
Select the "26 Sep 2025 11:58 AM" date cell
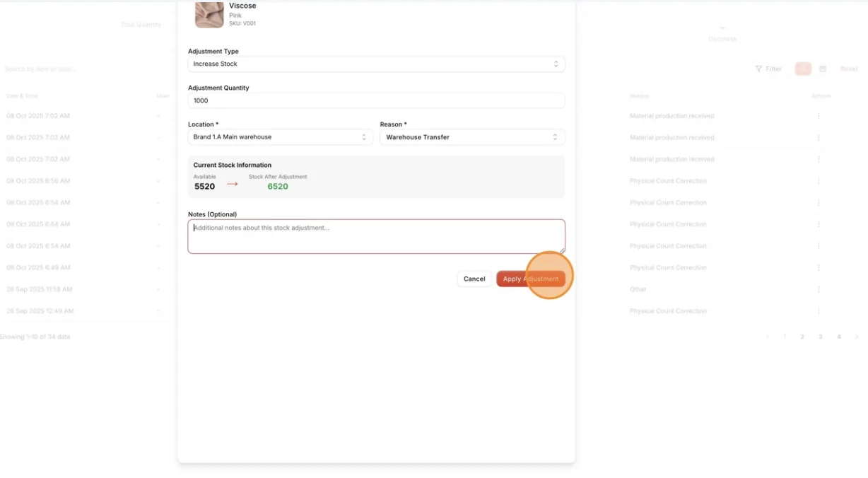pos(40,289)
